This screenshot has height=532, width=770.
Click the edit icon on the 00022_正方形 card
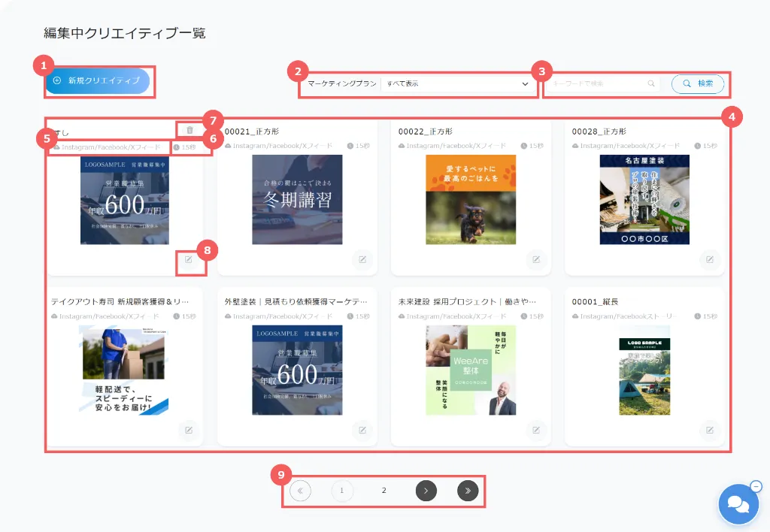click(x=536, y=259)
